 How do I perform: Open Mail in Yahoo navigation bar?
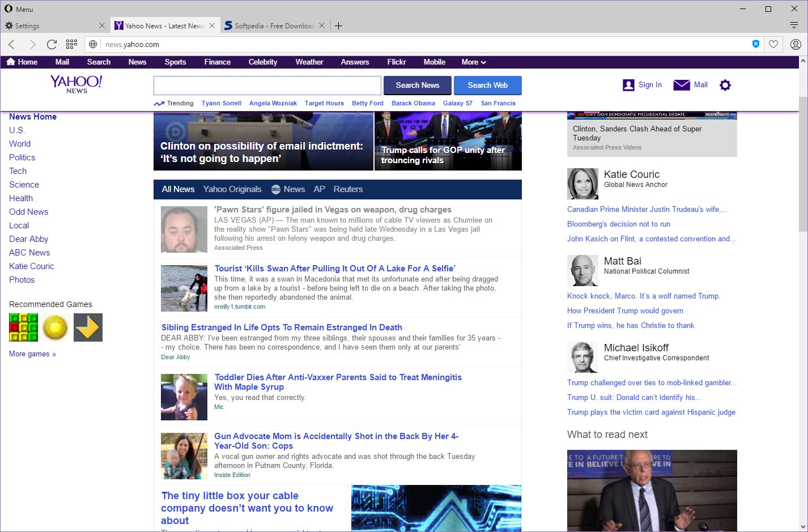coord(62,62)
